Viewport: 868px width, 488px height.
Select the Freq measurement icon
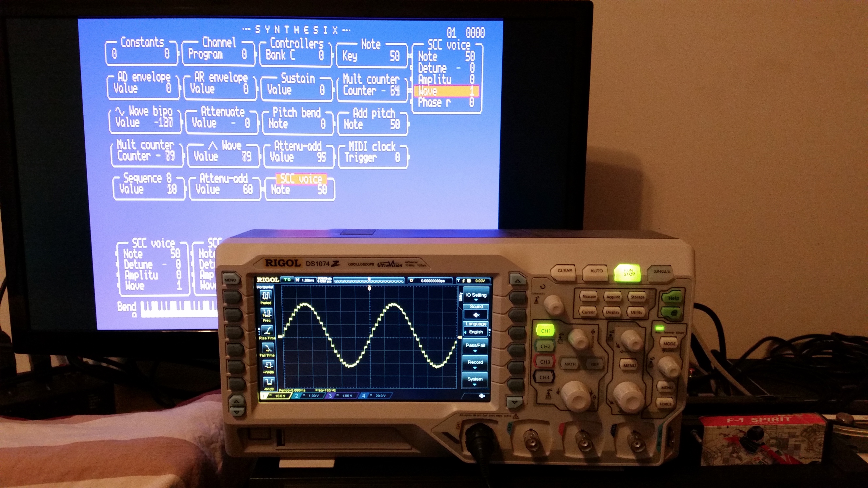coord(267,314)
